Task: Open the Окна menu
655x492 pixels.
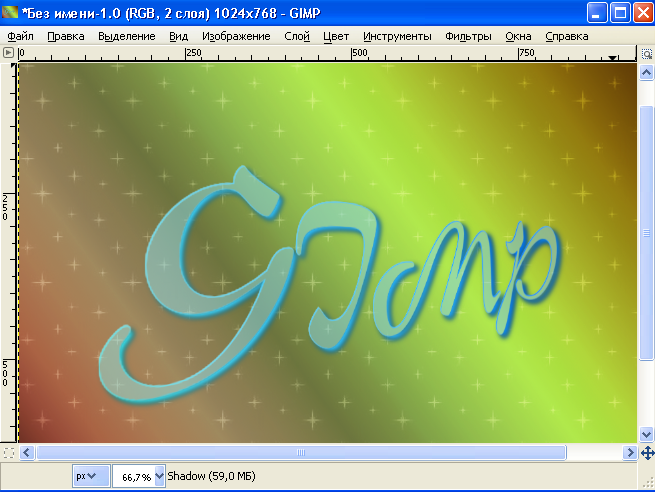Action: (518, 36)
